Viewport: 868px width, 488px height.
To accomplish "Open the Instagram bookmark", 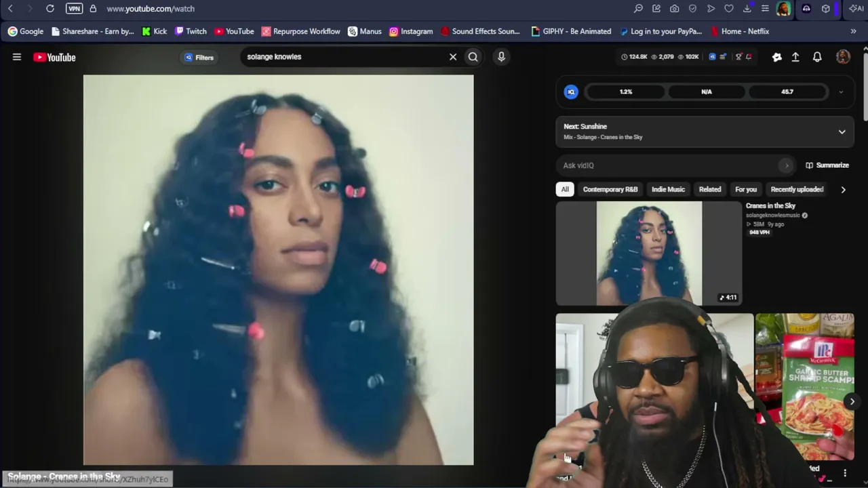I will pos(411,31).
